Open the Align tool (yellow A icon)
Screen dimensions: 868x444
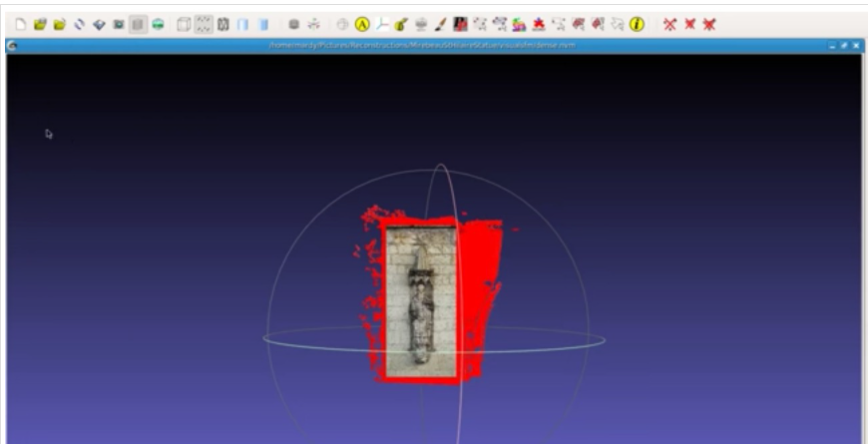pos(362,24)
